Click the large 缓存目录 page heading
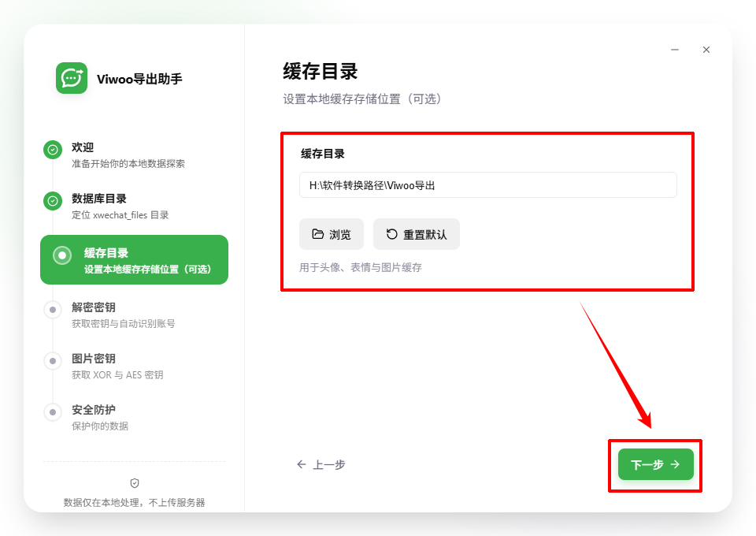 [x=321, y=72]
